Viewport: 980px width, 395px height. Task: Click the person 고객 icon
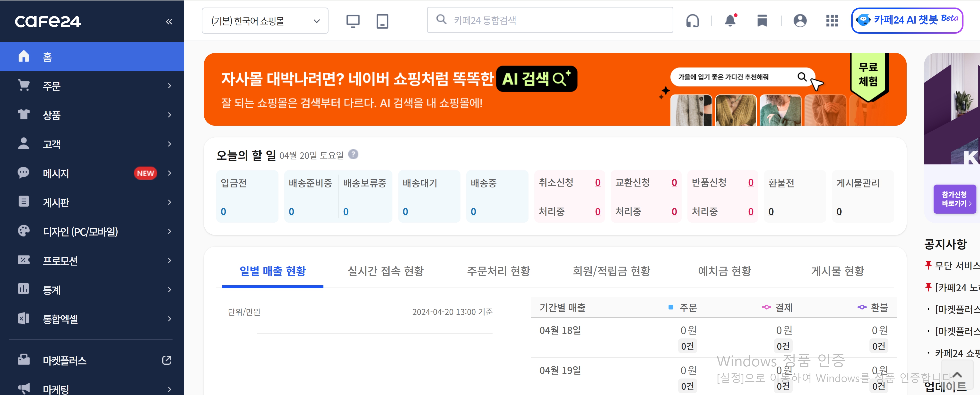click(x=24, y=143)
